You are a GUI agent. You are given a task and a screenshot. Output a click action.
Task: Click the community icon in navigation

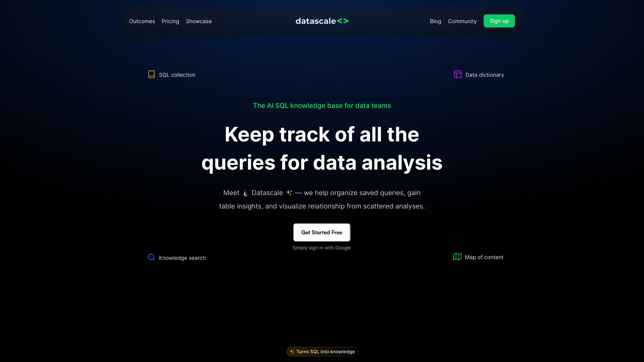pos(462,21)
